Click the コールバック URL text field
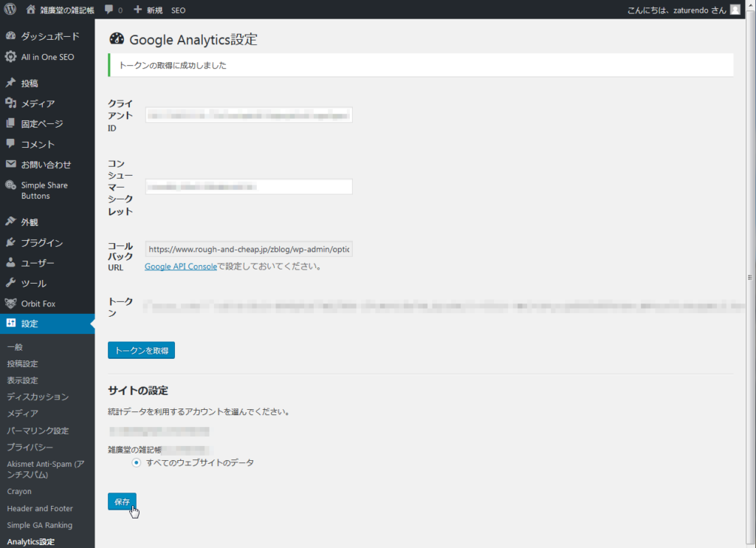Image resolution: width=756 pixels, height=548 pixels. coord(249,250)
